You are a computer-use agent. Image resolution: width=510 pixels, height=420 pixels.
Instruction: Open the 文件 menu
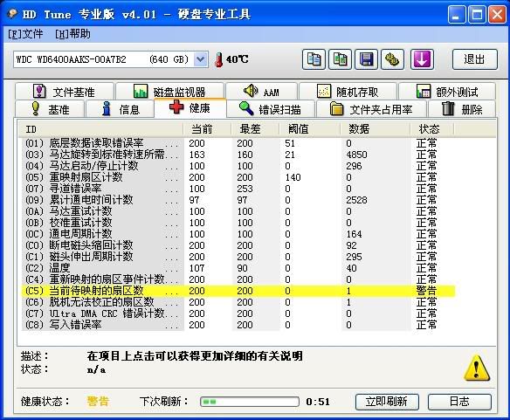25,34
